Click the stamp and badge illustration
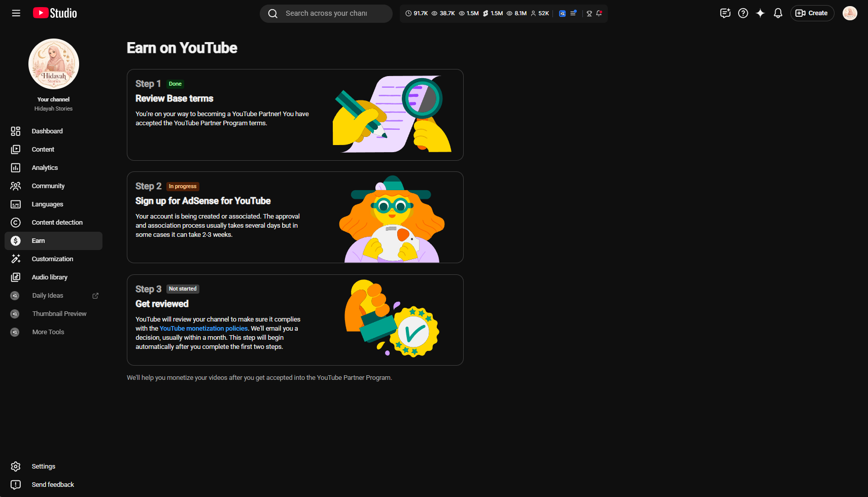The width and height of the screenshot is (868, 497). tap(392, 318)
